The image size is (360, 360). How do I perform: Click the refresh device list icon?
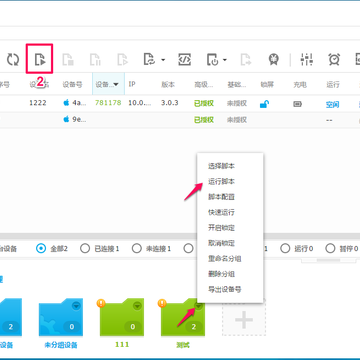[x=13, y=60]
